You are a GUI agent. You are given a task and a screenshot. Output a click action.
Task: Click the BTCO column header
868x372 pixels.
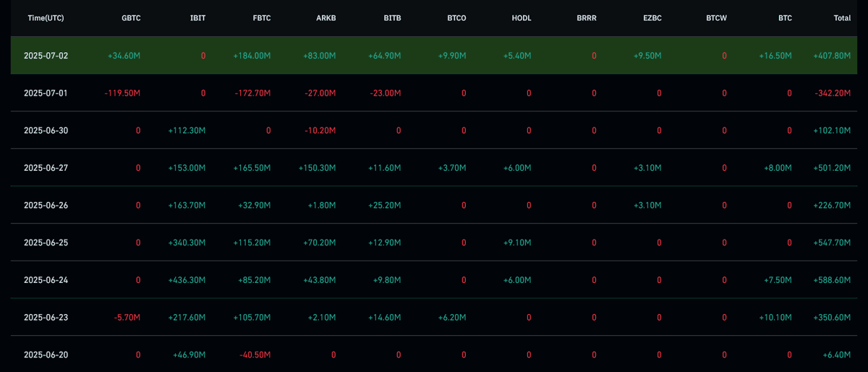[456, 18]
